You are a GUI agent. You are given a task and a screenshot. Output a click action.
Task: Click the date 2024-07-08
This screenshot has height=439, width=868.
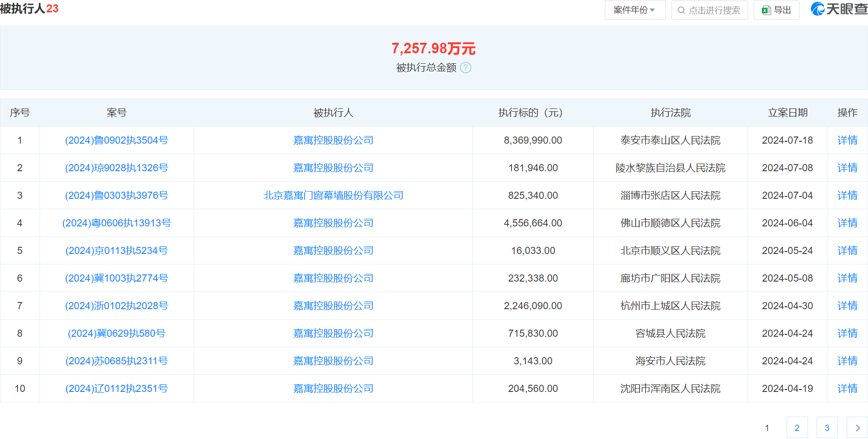coord(788,168)
